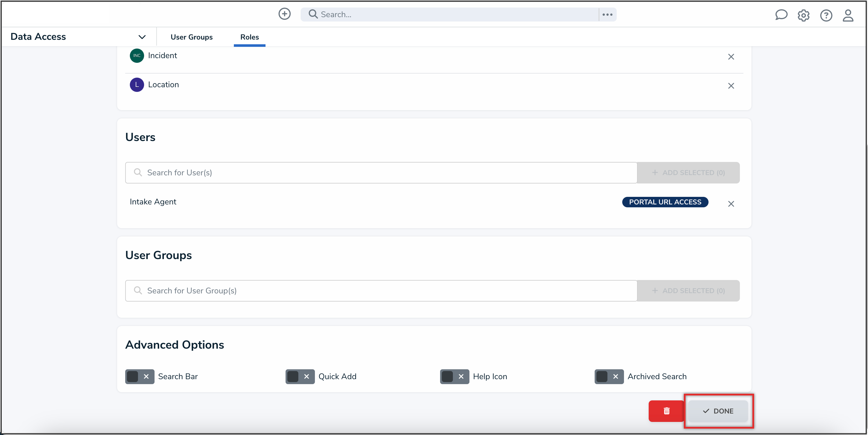Click the quick add plus circle icon

tap(284, 14)
